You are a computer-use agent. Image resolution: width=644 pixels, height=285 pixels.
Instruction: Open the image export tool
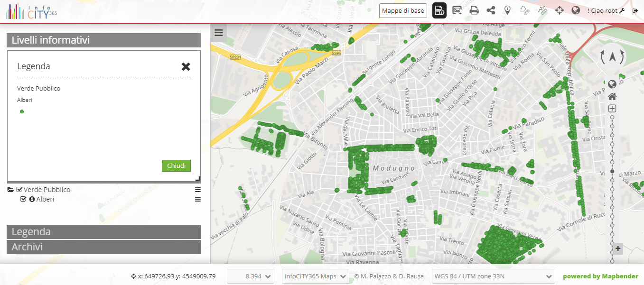click(x=457, y=10)
